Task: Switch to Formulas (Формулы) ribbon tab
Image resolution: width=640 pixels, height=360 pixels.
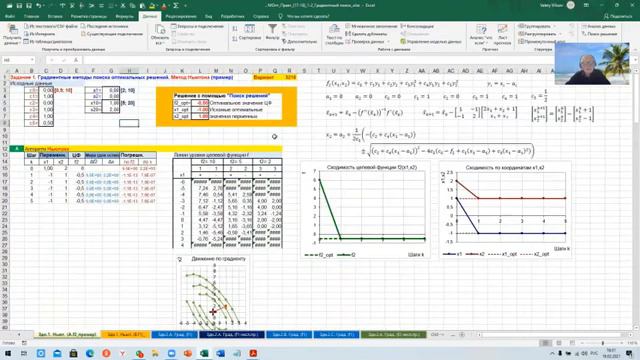Action: pos(124,16)
